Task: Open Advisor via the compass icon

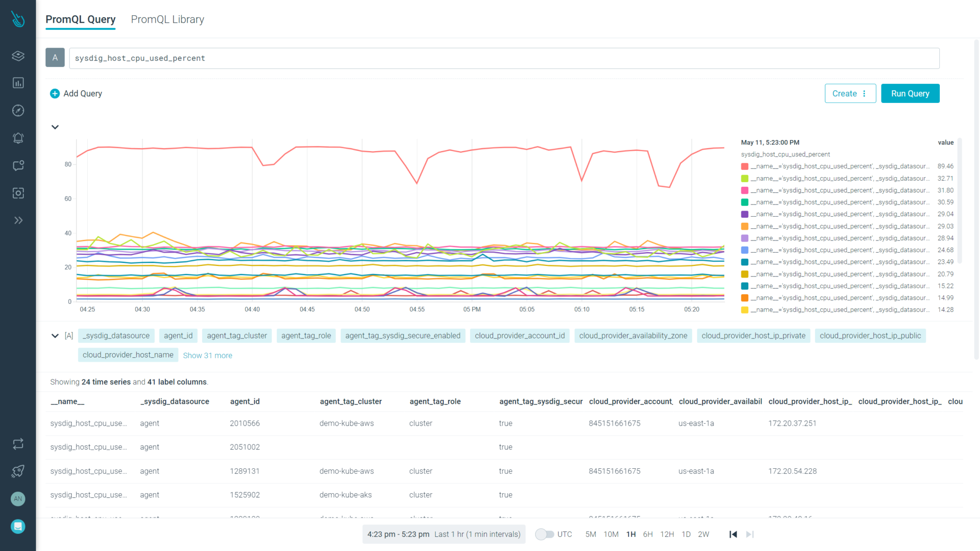Action: 18,110
